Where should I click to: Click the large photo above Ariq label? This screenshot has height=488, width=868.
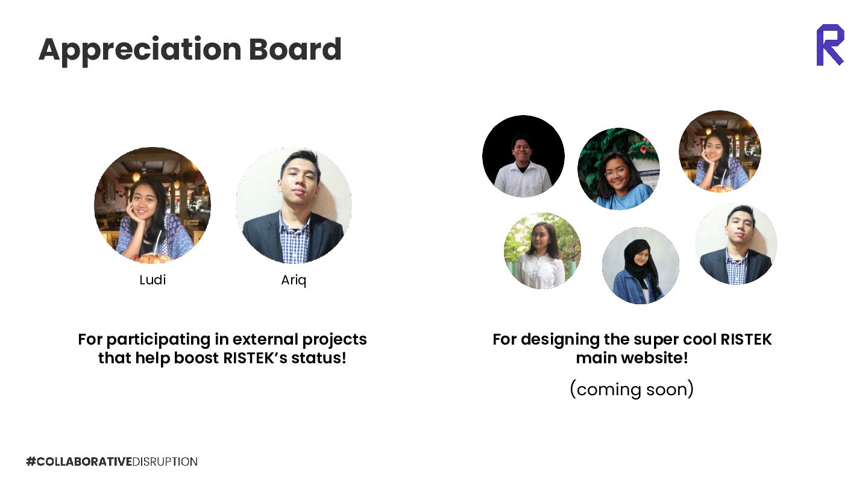294,205
